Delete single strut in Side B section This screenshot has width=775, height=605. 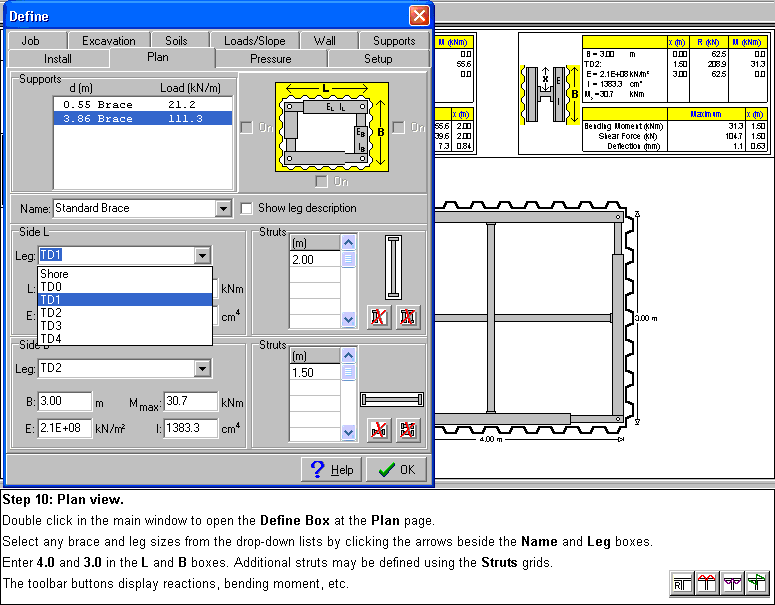(x=379, y=429)
